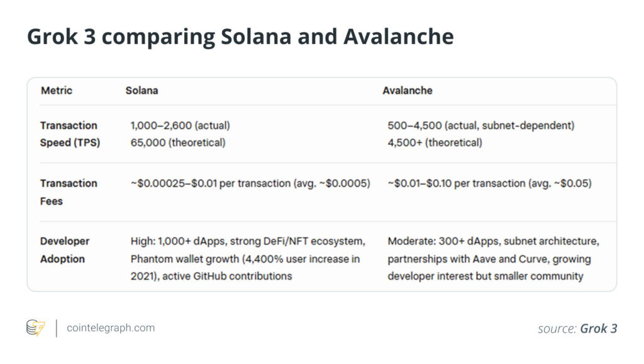Click the Transaction Fees row label
This screenshot has height=364, width=644.
pos(69,192)
